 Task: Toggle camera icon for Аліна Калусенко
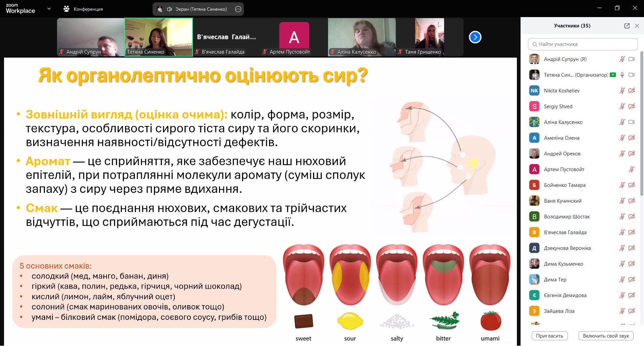pyautogui.click(x=632, y=122)
